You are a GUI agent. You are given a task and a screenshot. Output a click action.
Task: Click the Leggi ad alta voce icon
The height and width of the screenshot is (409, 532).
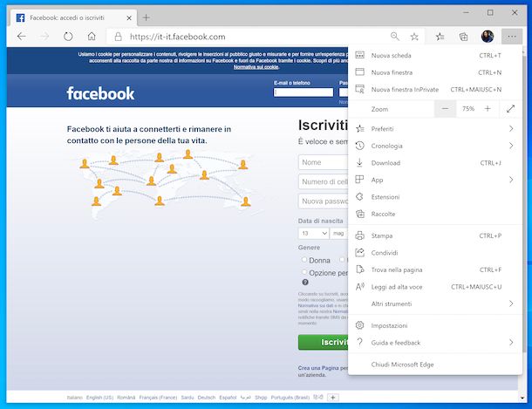coord(359,287)
